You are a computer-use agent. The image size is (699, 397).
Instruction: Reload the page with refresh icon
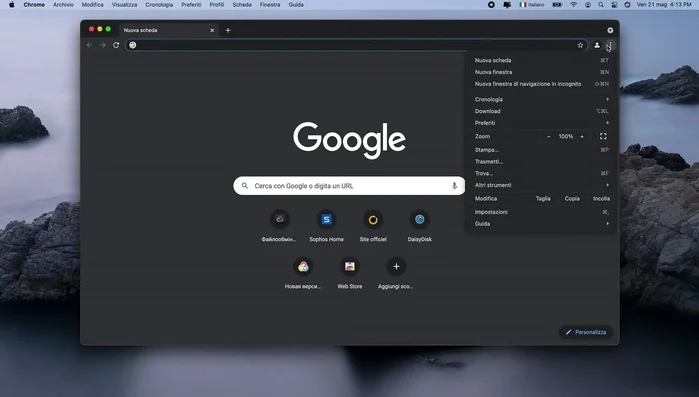click(116, 45)
